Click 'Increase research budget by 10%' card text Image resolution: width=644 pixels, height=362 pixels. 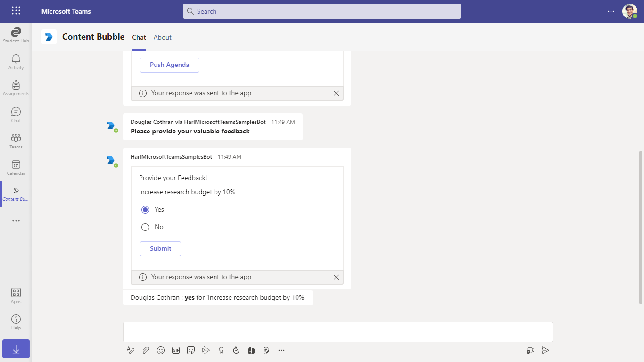pos(187,192)
